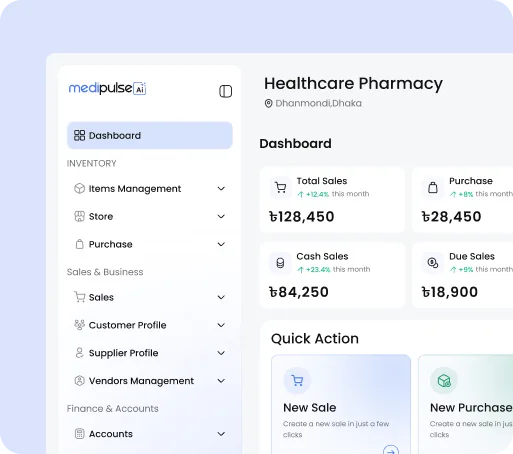Click the INVENTORY section header
The height and width of the screenshot is (454, 513).
[x=91, y=163]
